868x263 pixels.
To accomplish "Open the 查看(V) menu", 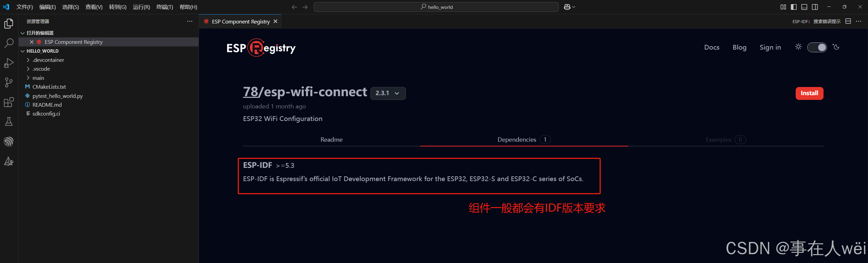I will point(94,7).
